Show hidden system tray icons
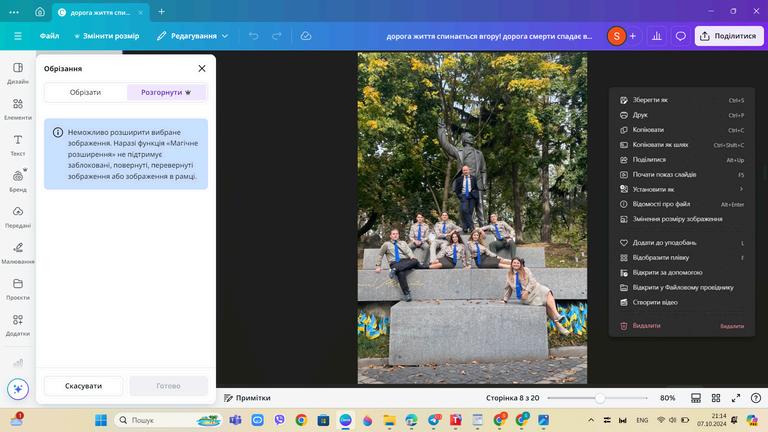 [x=591, y=420]
